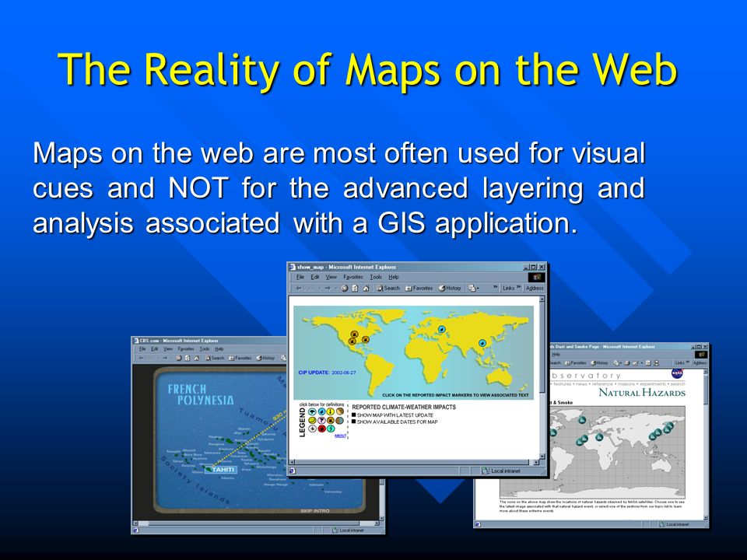Open Favorites menu in show_map window
Screen dimensions: 747x560
coord(353,277)
